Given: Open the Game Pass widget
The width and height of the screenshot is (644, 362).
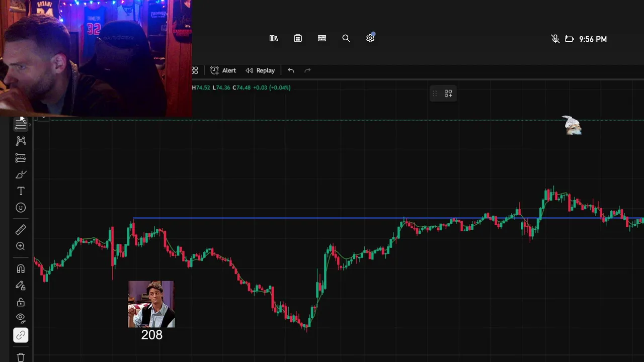Looking at the screenshot, I should point(322,38).
